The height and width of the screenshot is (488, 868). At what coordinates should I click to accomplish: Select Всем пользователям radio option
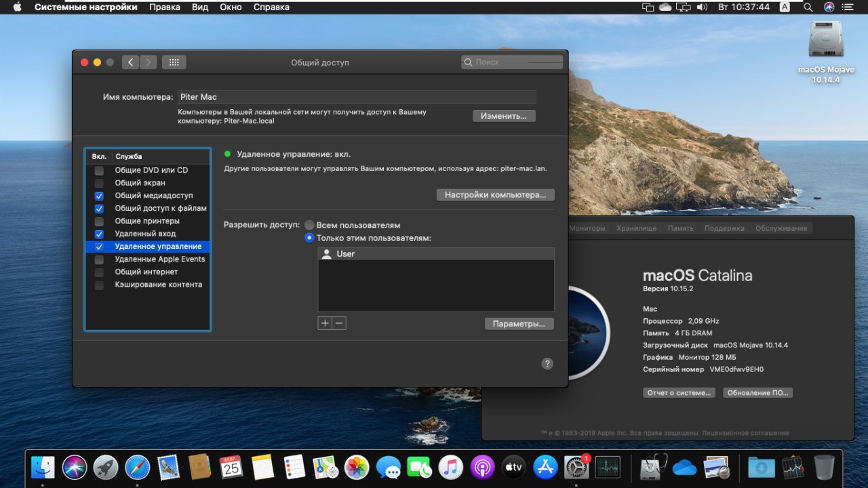tap(309, 225)
